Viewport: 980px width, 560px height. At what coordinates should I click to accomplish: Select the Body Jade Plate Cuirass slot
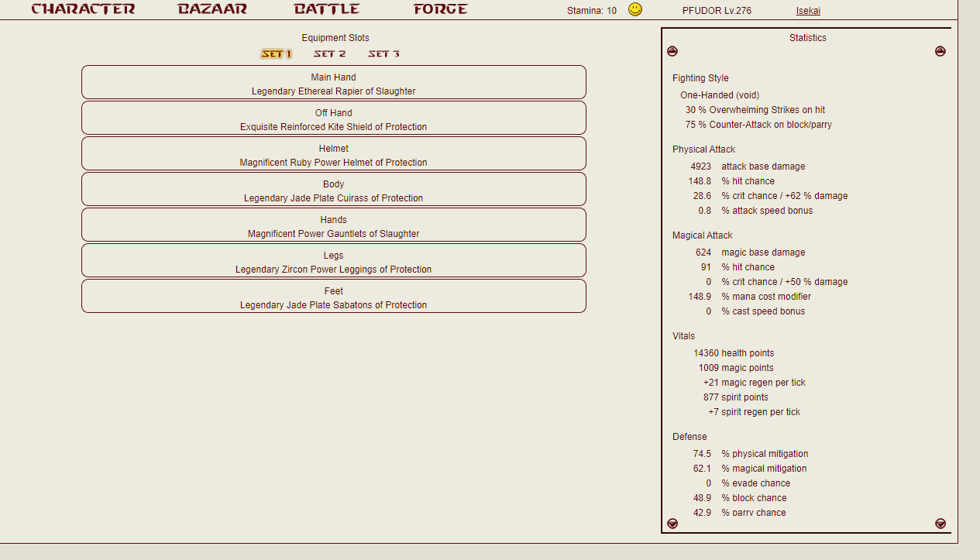(334, 190)
